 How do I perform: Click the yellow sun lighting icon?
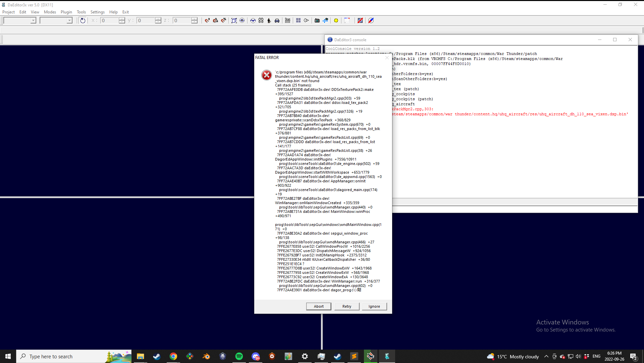[x=336, y=20]
